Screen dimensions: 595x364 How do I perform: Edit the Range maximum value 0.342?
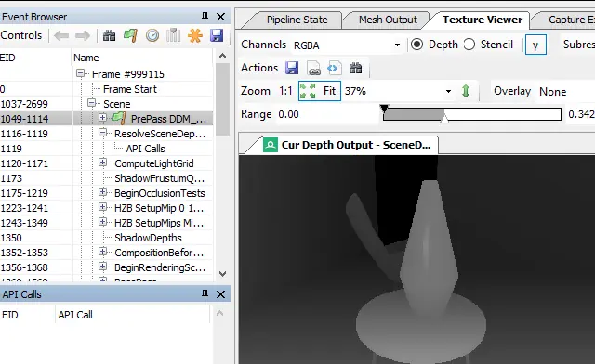(581, 114)
